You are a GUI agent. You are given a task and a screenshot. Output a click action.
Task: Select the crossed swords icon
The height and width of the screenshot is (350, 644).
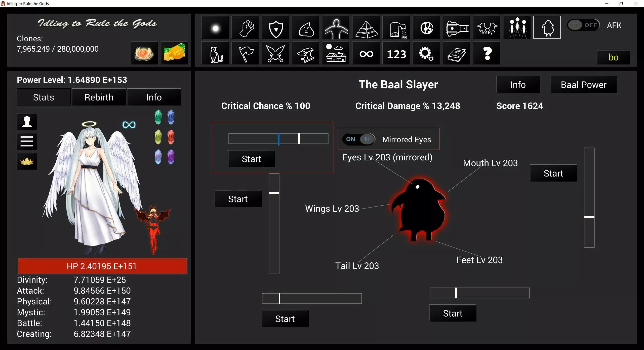click(275, 53)
